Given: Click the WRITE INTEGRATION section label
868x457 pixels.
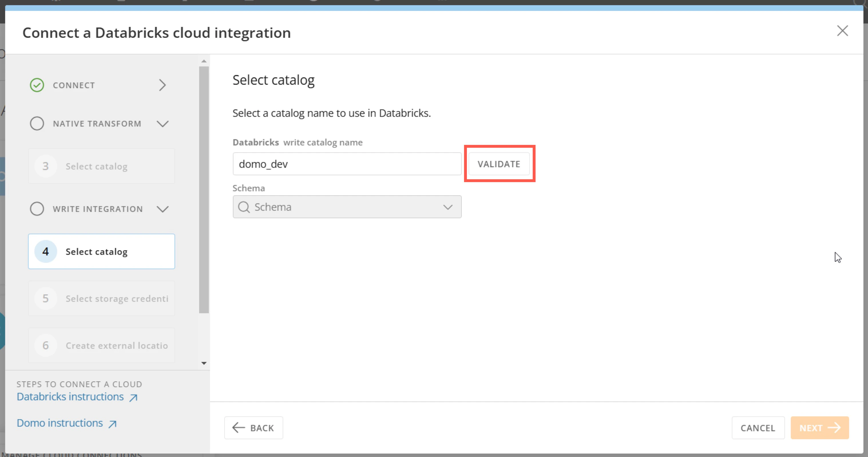Looking at the screenshot, I should pos(98,209).
